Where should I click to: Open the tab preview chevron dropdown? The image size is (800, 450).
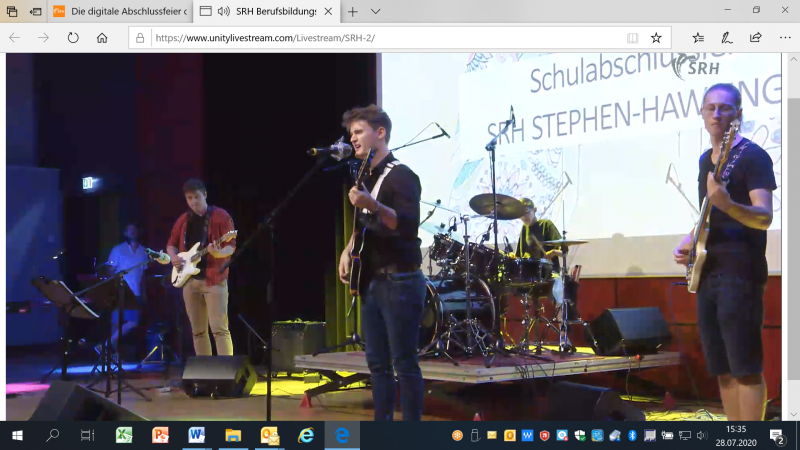click(x=376, y=11)
